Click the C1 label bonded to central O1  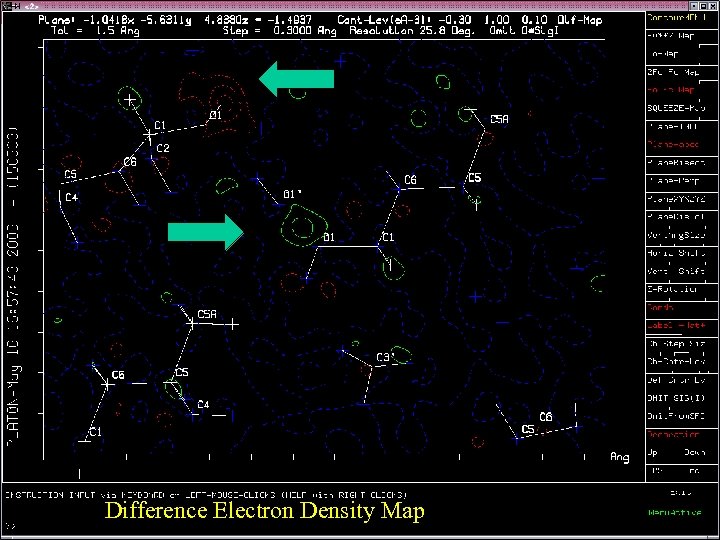[x=388, y=237]
